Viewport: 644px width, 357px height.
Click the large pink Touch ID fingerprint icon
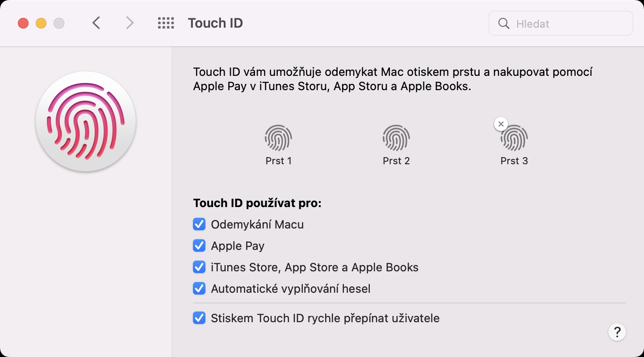coord(86,121)
